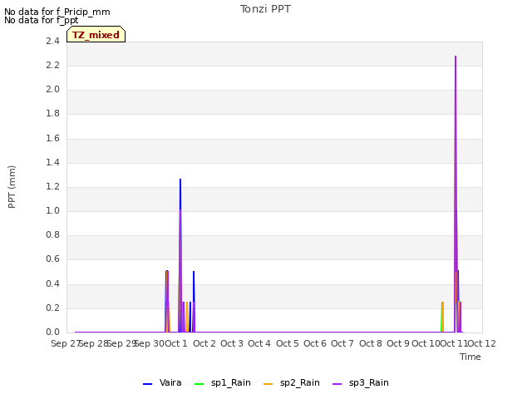Click the 0.4 y-axis tick label
The image size is (532, 399).
[52, 283]
